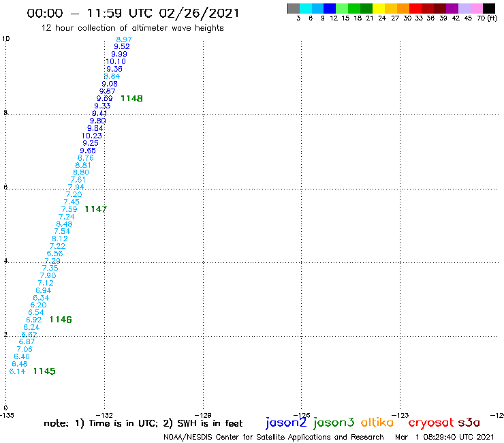Click the 9.65 wave height reading
This screenshot has width=504, height=443.
coord(88,151)
